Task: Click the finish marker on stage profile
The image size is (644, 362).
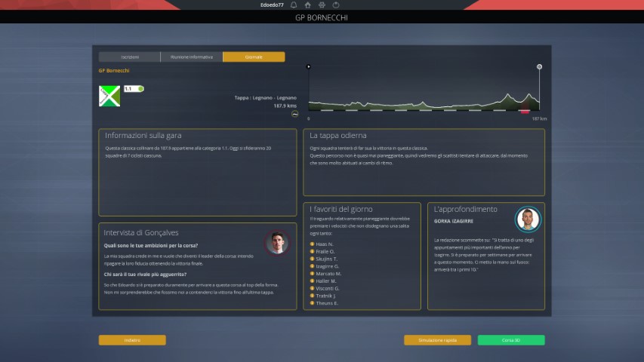Action: point(539,67)
